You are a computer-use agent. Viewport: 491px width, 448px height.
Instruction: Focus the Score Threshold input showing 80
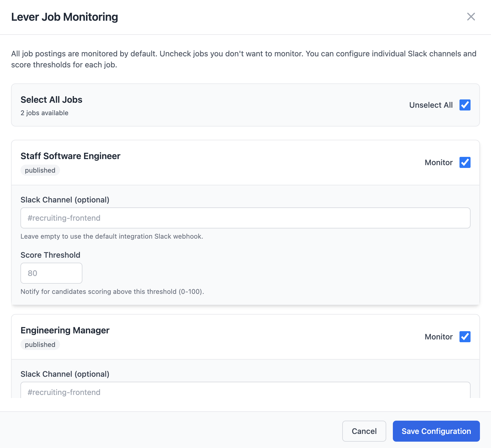pos(51,273)
